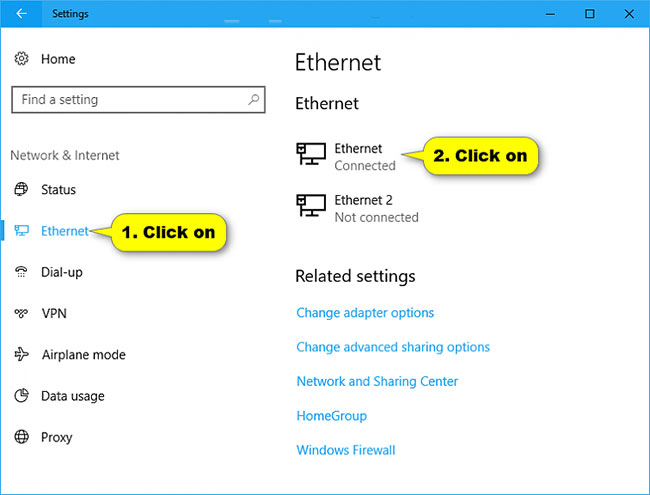Open the Ethernet sidebar section
Image resolution: width=650 pixels, height=495 pixels.
(64, 231)
